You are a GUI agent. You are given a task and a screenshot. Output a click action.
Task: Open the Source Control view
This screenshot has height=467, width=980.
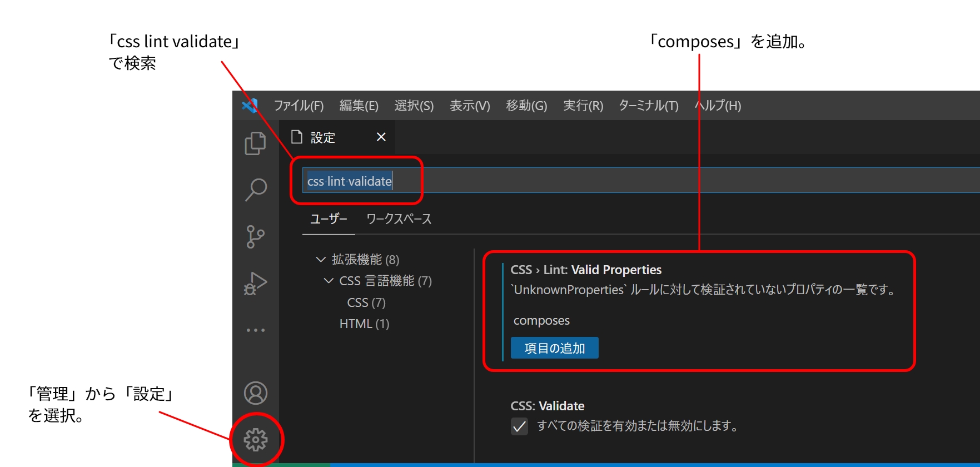255,236
